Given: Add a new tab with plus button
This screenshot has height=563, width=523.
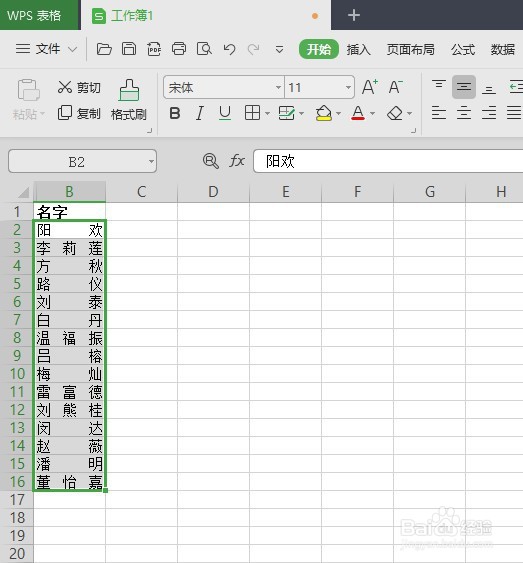Looking at the screenshot, I should tap(354, 15).
